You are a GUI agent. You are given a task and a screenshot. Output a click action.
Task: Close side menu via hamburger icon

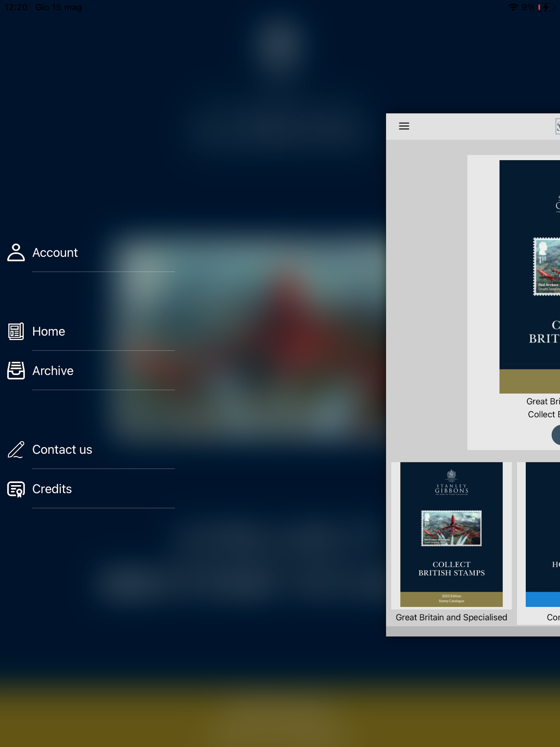click(404, 126)
